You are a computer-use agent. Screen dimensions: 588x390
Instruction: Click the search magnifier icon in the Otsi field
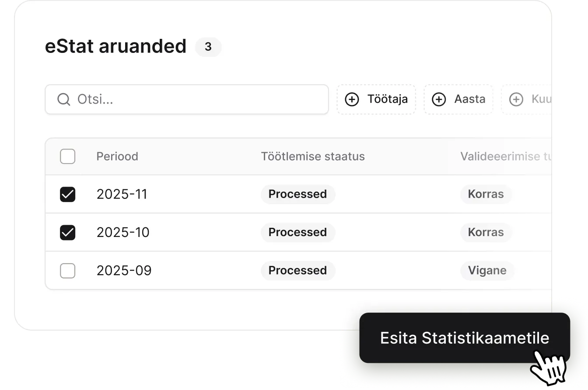click(x=64, y=100)
